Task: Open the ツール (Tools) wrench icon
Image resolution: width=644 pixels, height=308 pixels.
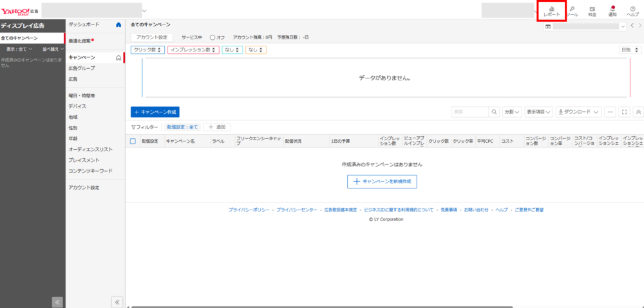Action: [572, 11]
